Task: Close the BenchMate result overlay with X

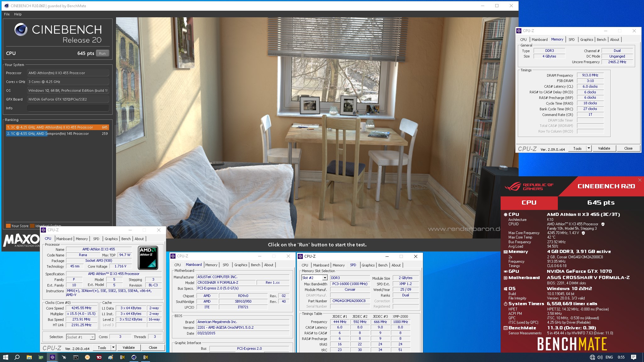Action: [x=640, y=180]
